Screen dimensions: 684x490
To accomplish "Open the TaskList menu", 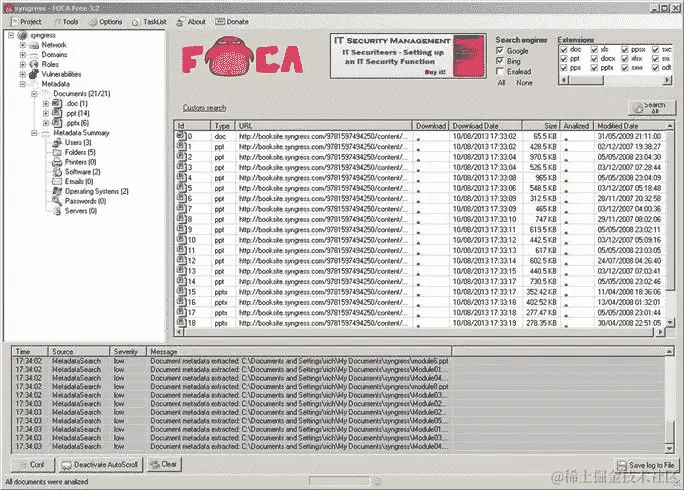I will coord(150,22).
